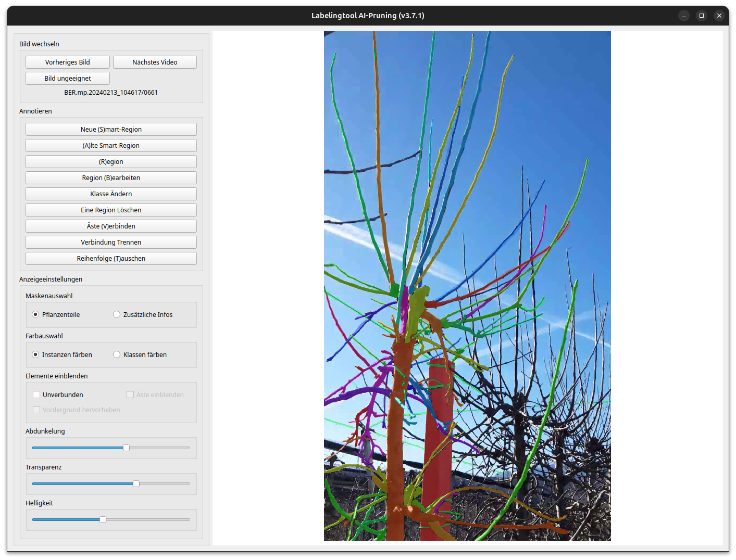This screenshot has width=736, height=560.
Task: Click the Vorheriges Bild button
Action: click(x=68, y=62)
